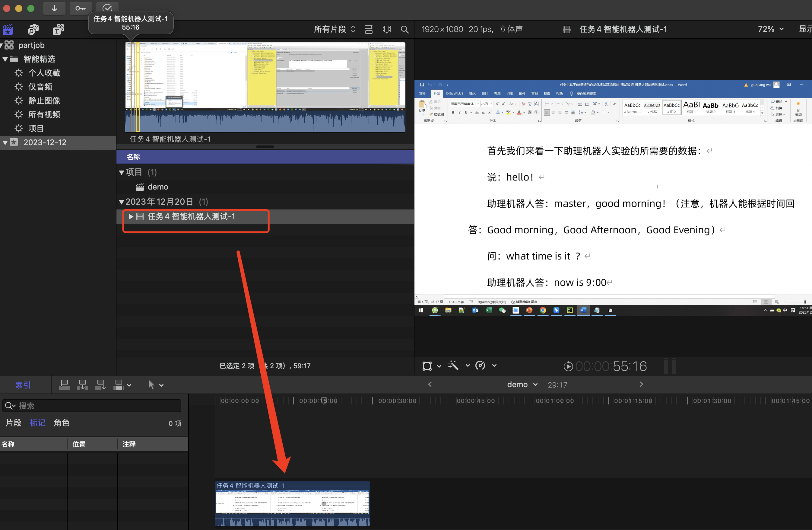Click the 索引 index button
This screenshot has height=530, width=812.
(23, 385)
